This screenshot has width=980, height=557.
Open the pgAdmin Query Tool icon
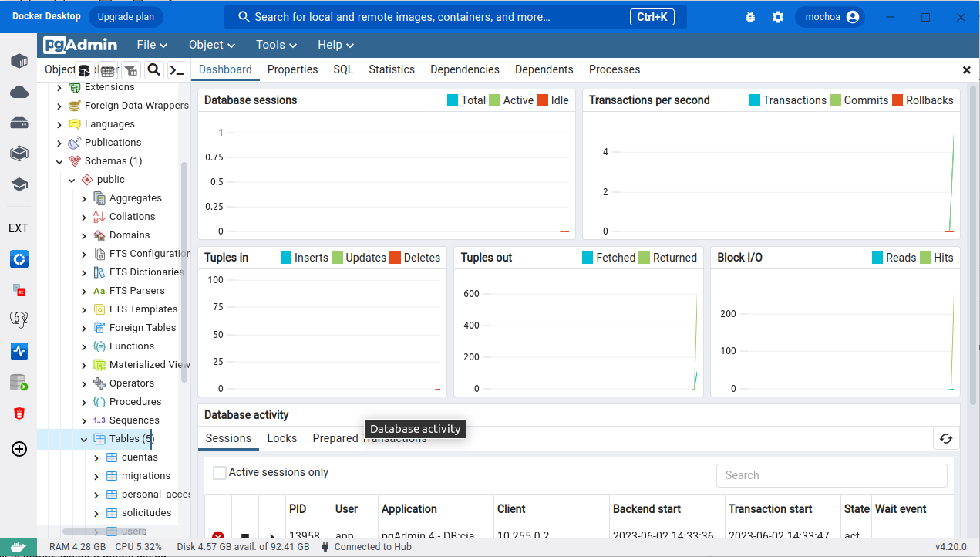(x=85, y=70)
